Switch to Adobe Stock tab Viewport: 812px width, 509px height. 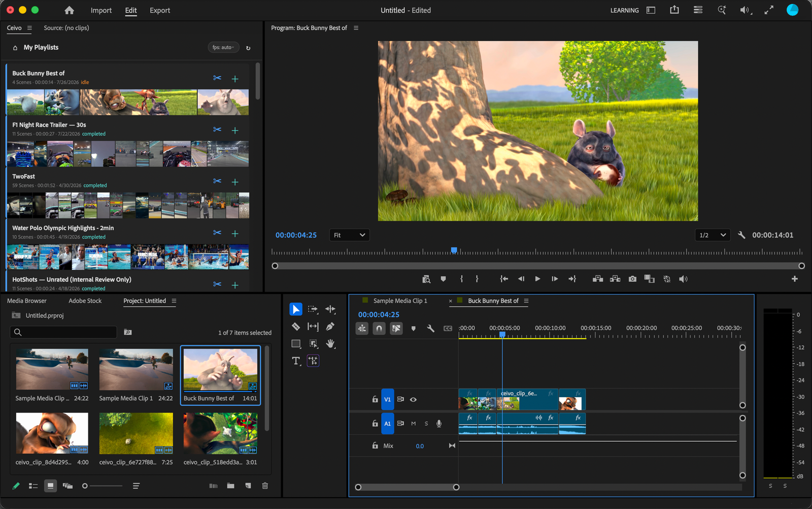click(x=85, y=301)
